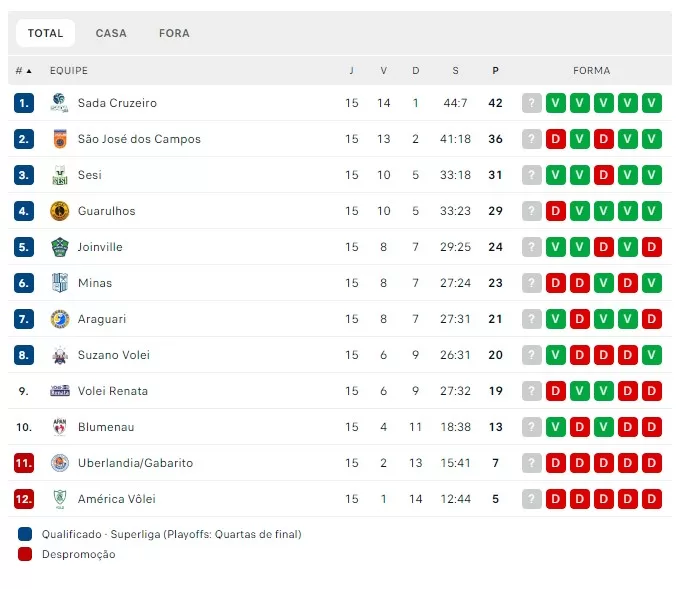683x589 pixels.
Task: Click the Joinville team logo
Action: pos(59,247)
